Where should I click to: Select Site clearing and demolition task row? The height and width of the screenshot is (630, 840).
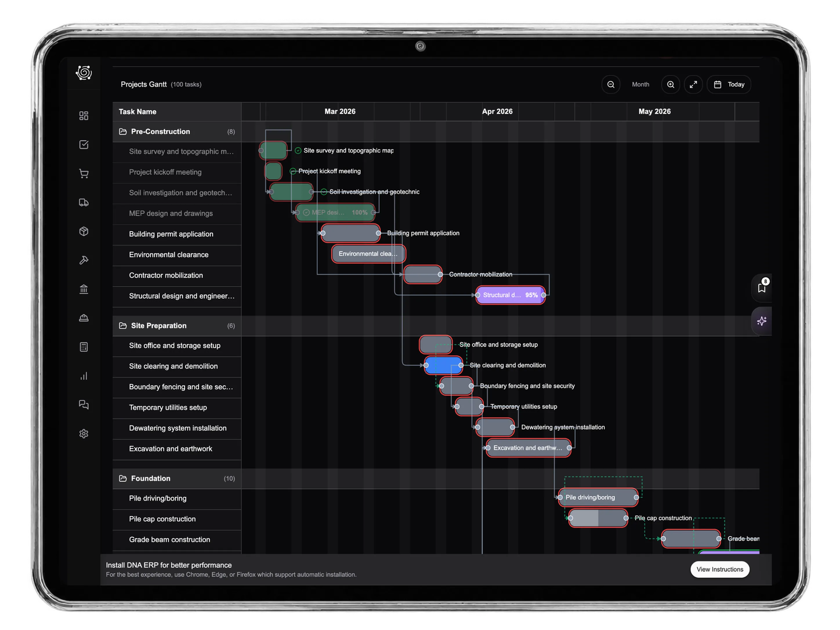[177, 366]
